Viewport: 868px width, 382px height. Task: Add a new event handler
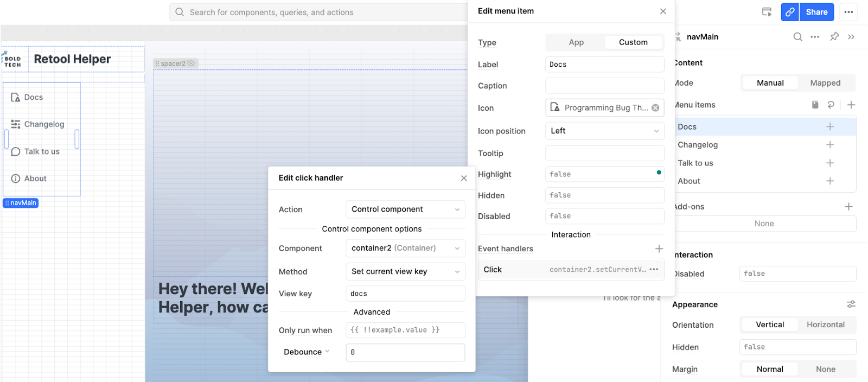click(x=659, y=249)
